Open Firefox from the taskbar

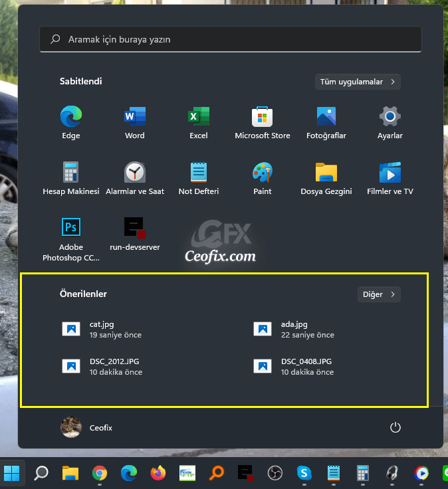point(158,473)
